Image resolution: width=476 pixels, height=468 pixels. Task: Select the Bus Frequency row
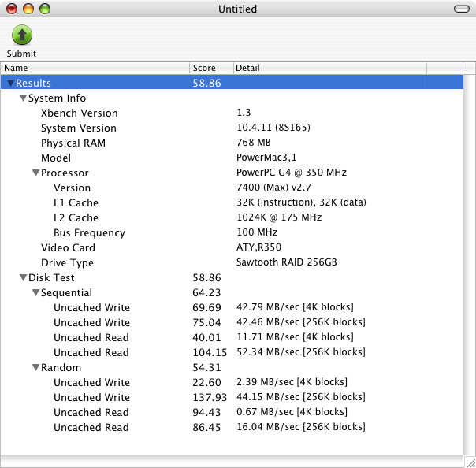pos(232,232)
